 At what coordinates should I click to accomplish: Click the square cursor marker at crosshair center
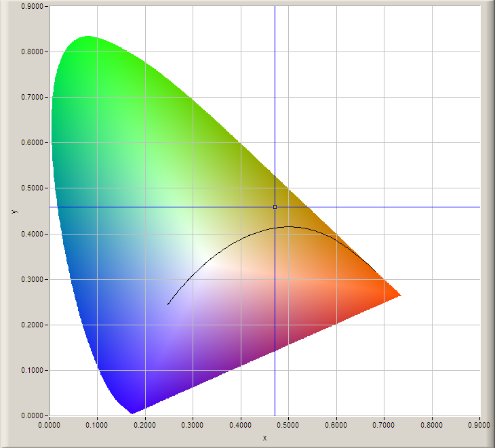tap(275, 207)
